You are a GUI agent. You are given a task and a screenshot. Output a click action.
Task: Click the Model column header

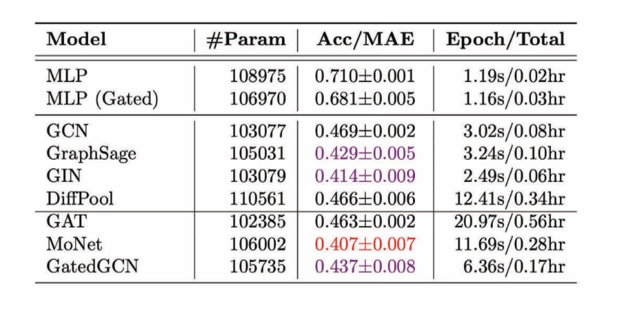(x=76, y=39)
